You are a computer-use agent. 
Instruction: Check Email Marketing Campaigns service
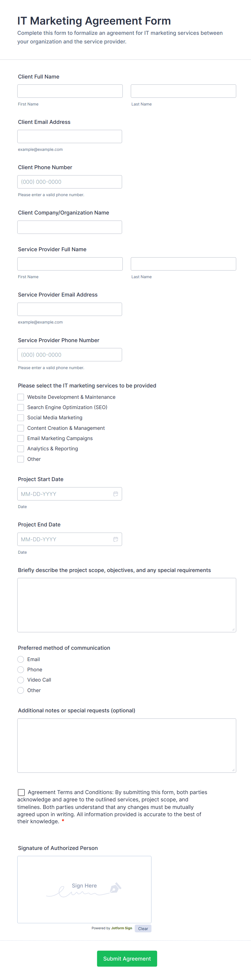[21, 438]
